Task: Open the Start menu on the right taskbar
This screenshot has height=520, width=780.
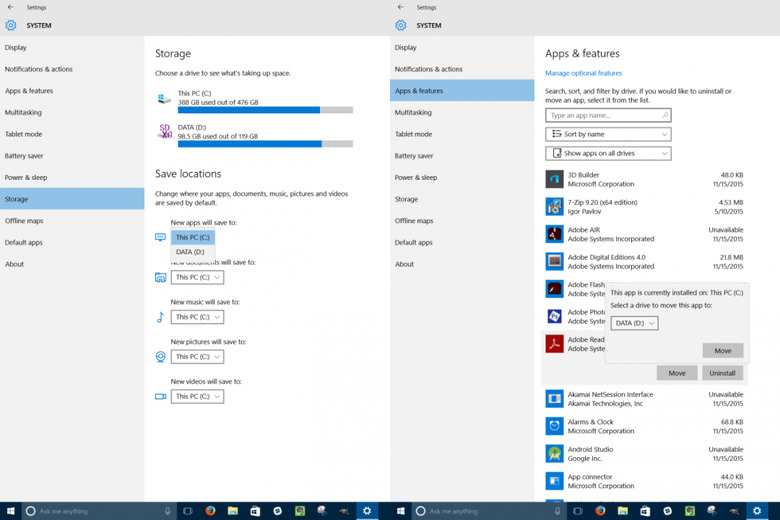Action: click(x=400, y=511)
